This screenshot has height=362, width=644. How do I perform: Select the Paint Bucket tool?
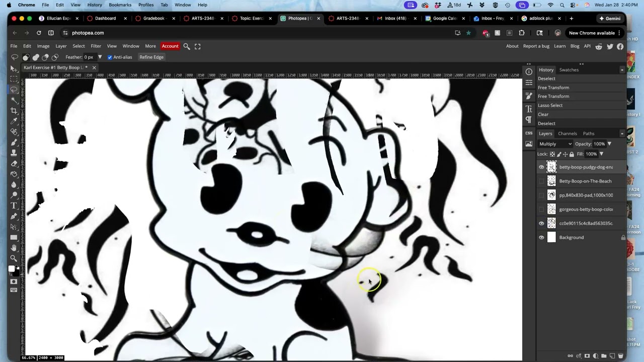coord(14,174)
